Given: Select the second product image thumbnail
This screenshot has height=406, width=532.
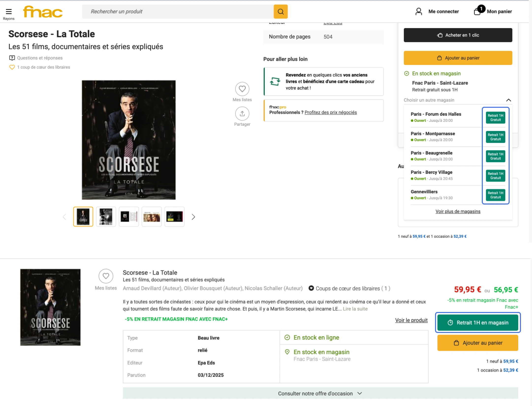Looking at the screenshot, I should (106, 217).
